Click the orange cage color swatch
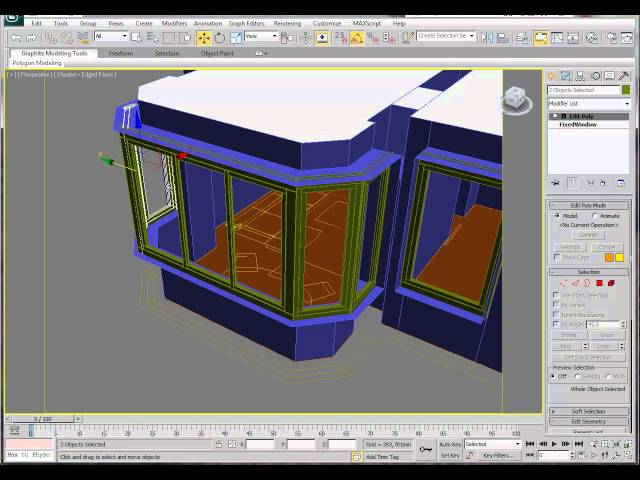This screenshot has height=480, width=640. 609,257
